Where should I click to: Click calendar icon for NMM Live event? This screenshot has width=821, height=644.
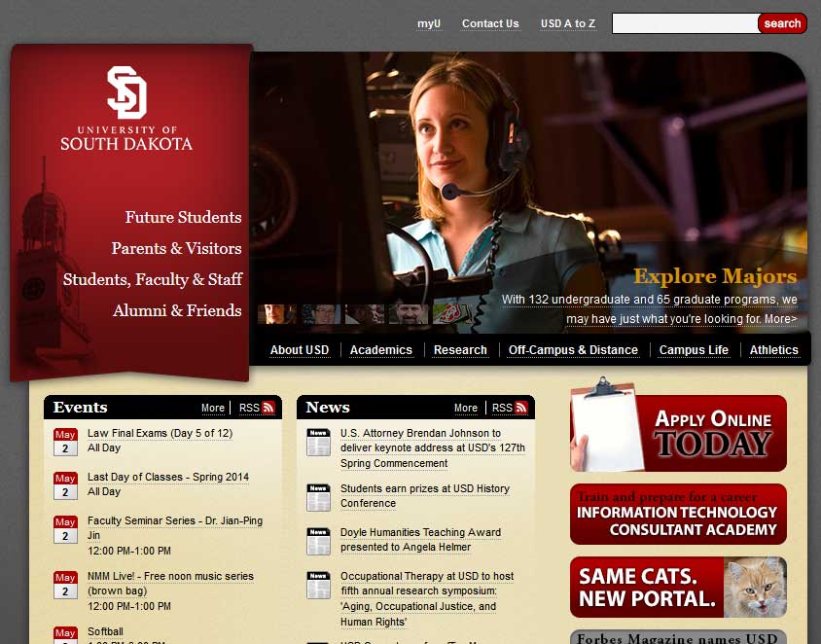(65, 585)
